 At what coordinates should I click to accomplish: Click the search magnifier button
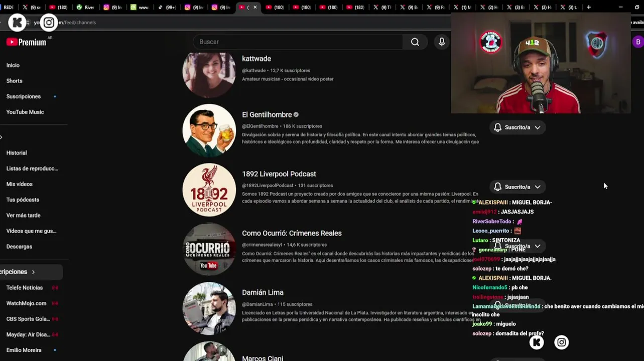(x=415, y=42)
